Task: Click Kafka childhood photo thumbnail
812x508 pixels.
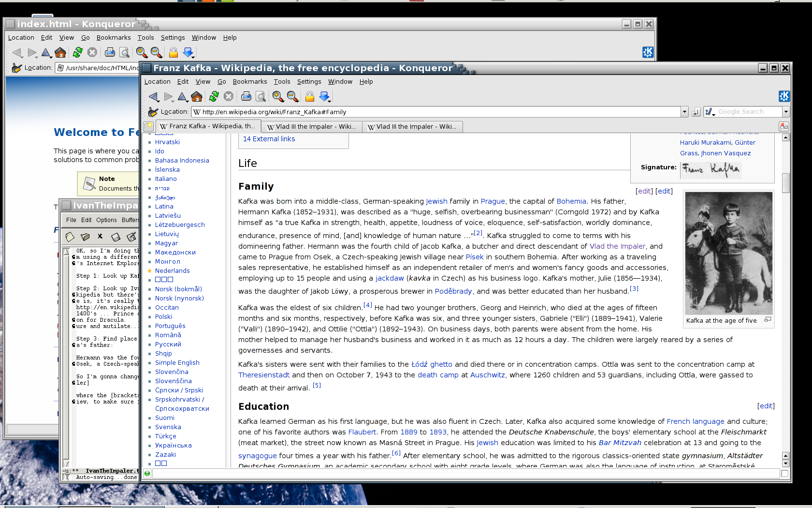Action: pos(728,253)
